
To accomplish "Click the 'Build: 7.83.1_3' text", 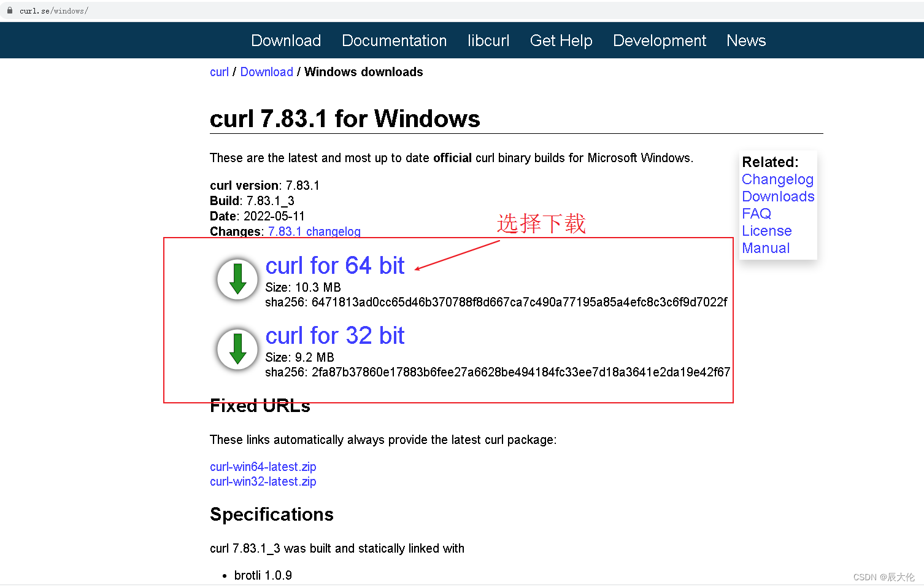I will [252, 201].
